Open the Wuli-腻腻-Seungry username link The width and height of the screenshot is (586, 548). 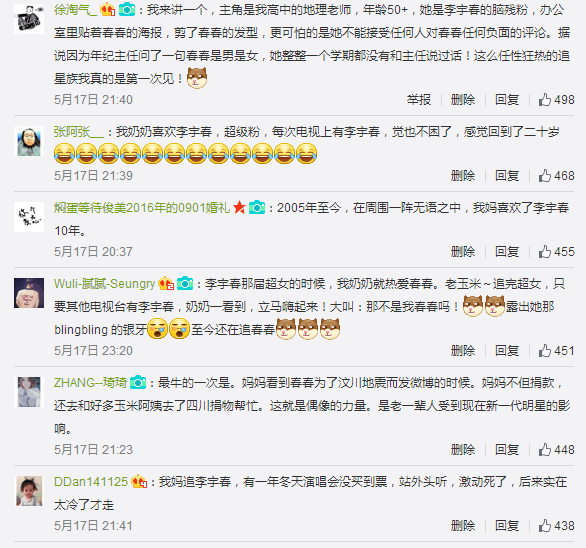(104, 284)
